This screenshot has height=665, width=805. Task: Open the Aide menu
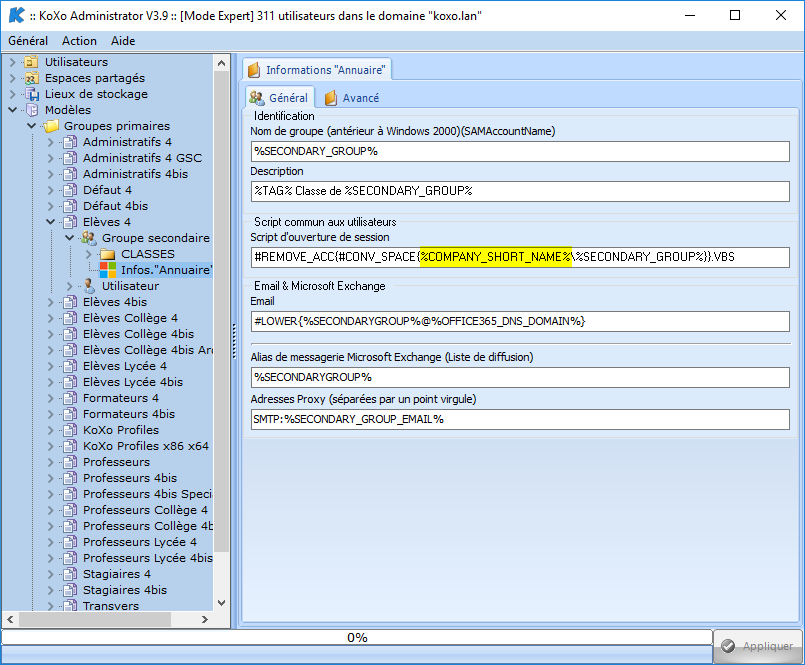(123, 41)
